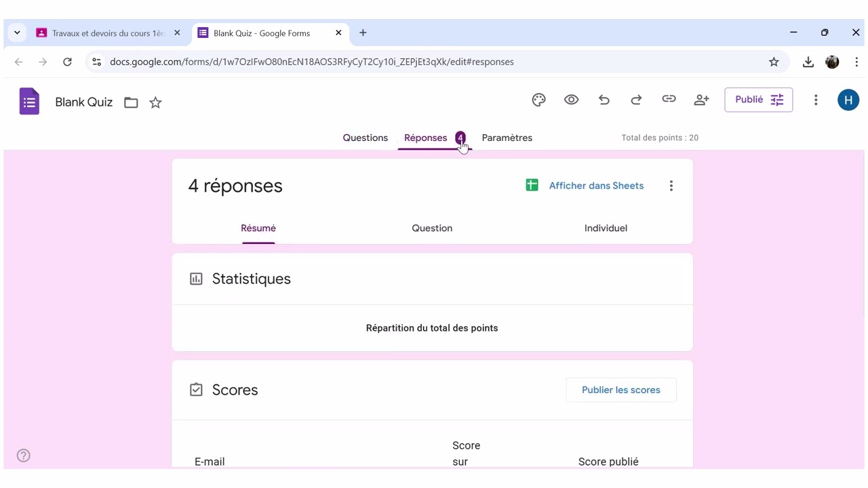The image size is (868, 488).
Task: Preview the form with eye icon
Action: pos(572,100)
